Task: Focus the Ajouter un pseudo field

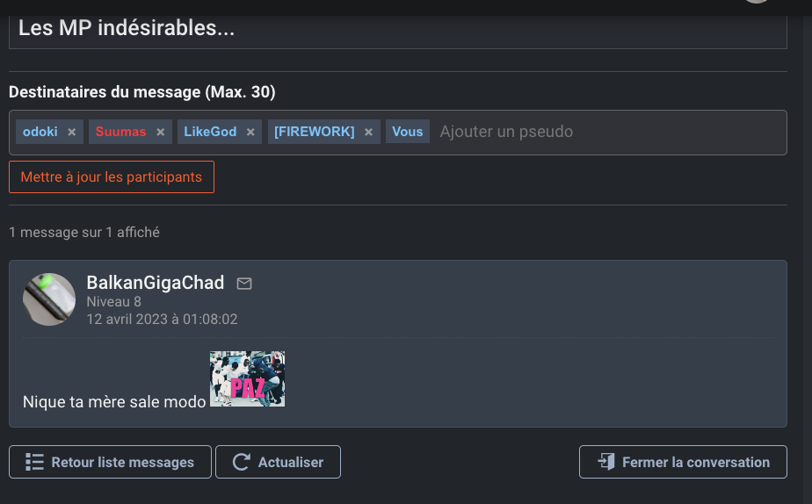Action: click(x=610, y=132)
